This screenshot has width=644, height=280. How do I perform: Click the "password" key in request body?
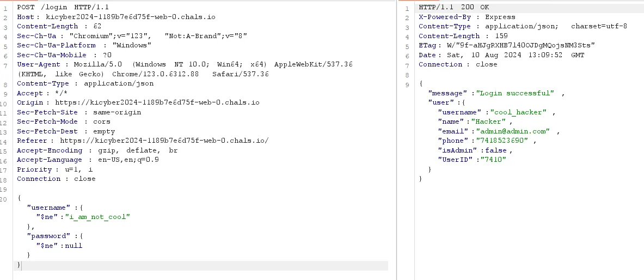[49, 236]
